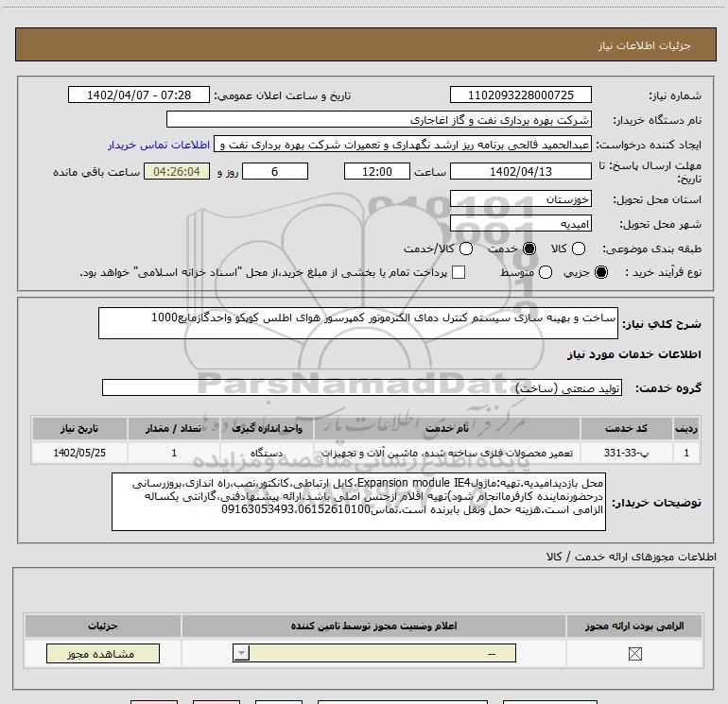
Task: Click the city field امیدیه
Action: (x=520, y=224)
